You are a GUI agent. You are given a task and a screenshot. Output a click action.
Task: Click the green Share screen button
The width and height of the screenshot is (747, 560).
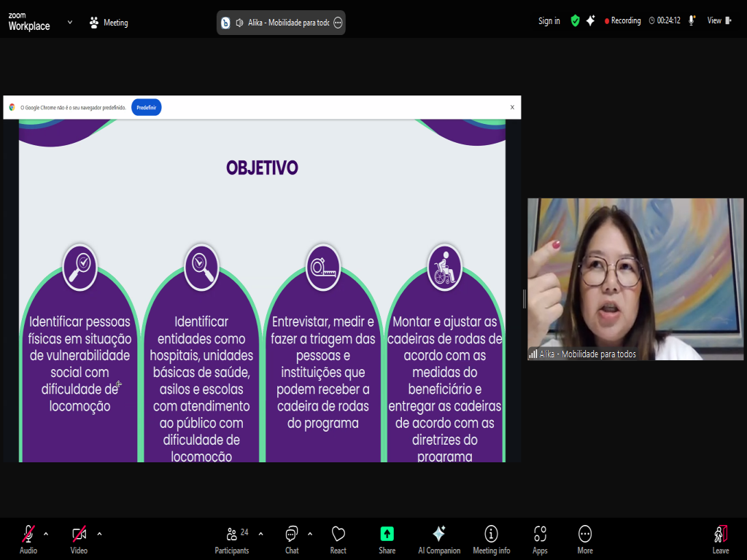tap(387, 539)
